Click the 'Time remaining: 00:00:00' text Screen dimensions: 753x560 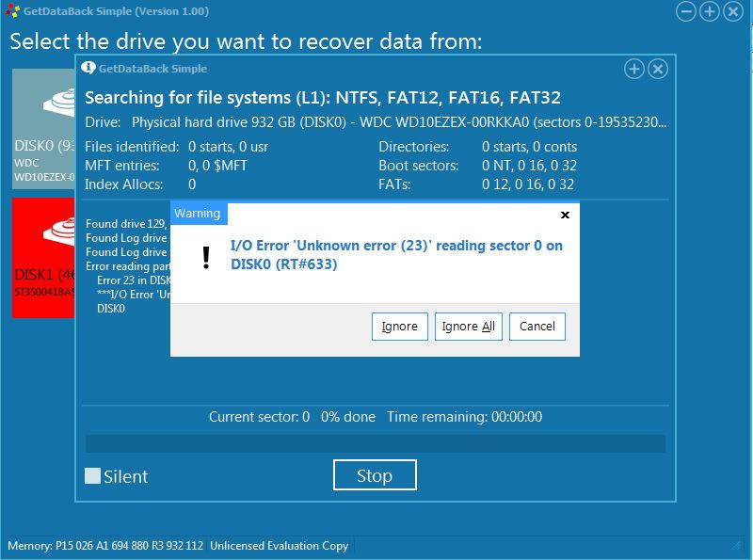(464, 416)
